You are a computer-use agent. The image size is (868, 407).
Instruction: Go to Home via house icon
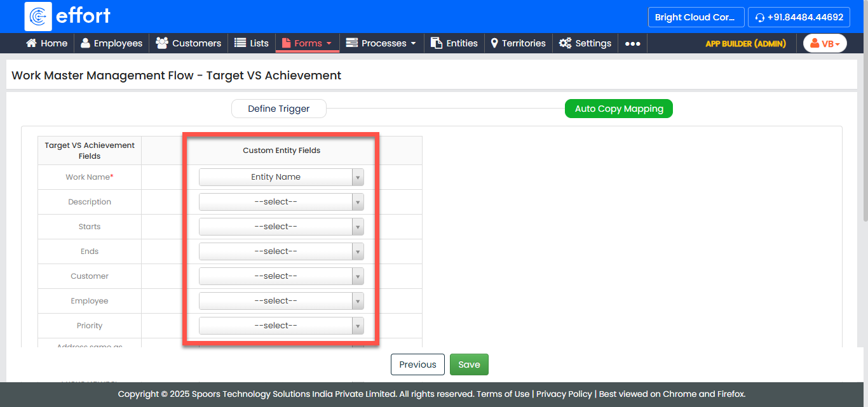46,43
